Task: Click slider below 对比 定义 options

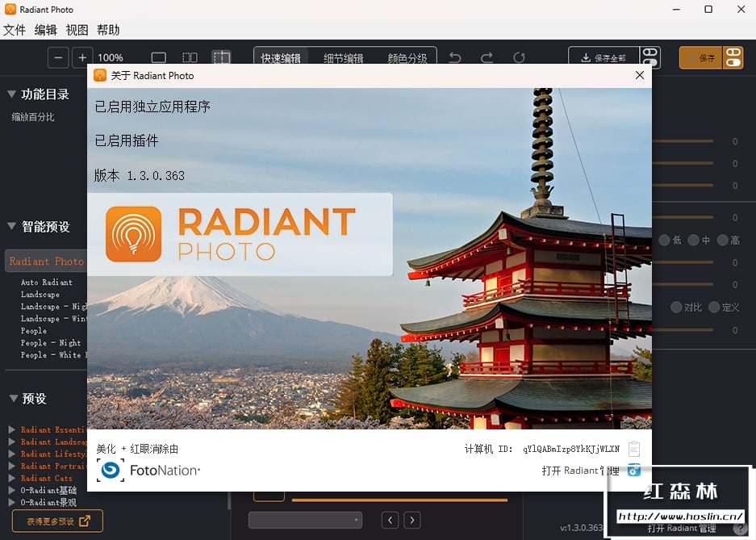Action: [x=683, y=330]
